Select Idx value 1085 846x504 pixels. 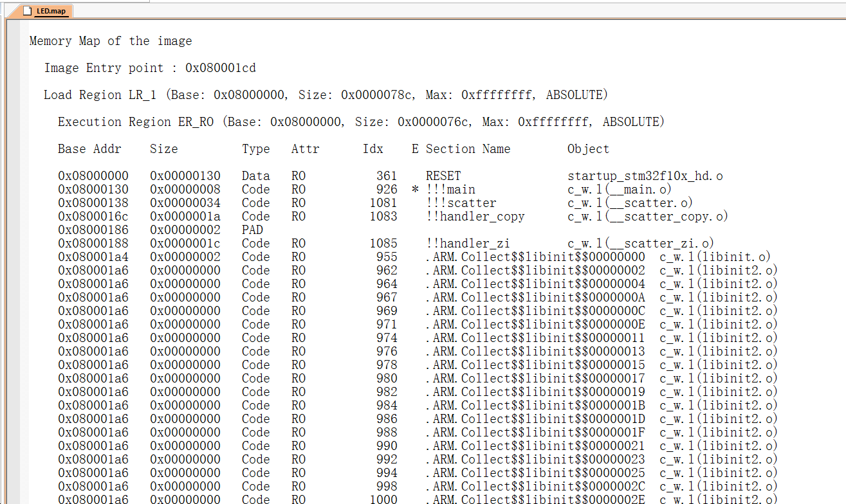tap(384, 244)
